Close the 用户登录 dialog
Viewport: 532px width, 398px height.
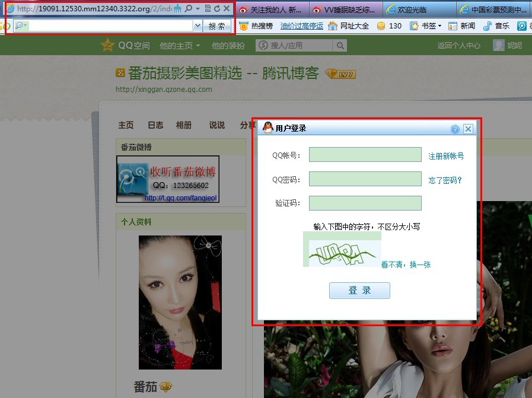468,129
